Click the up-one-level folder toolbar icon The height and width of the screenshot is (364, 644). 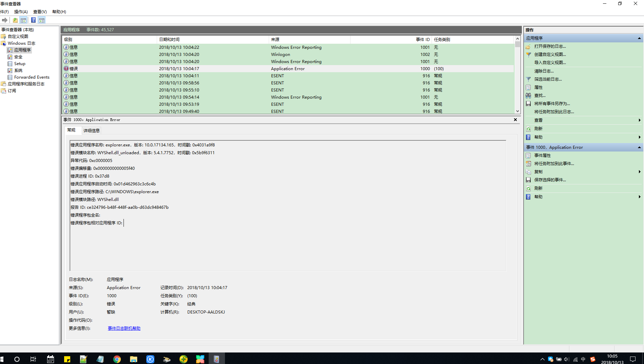pyautogui.click(x=15, y=20)
